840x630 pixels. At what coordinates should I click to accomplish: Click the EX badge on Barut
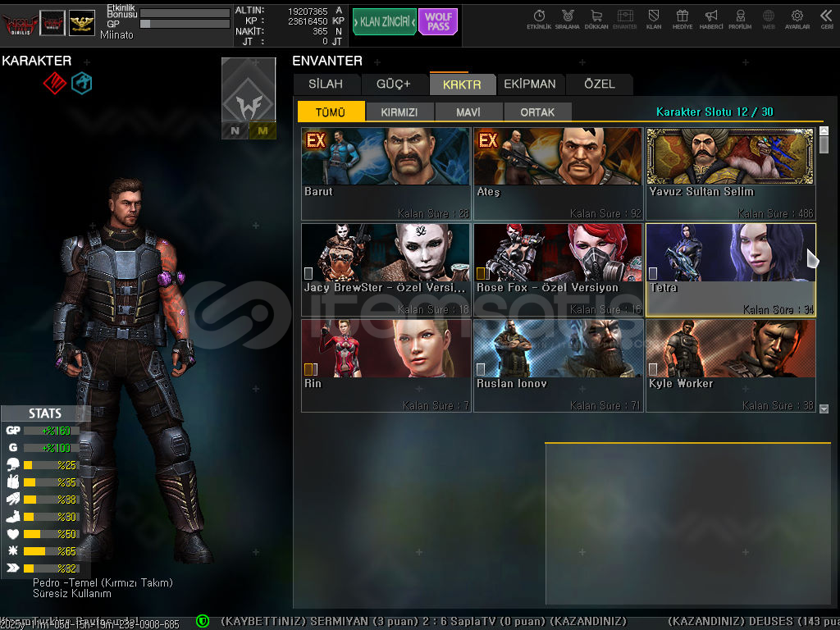click(316, 140)
